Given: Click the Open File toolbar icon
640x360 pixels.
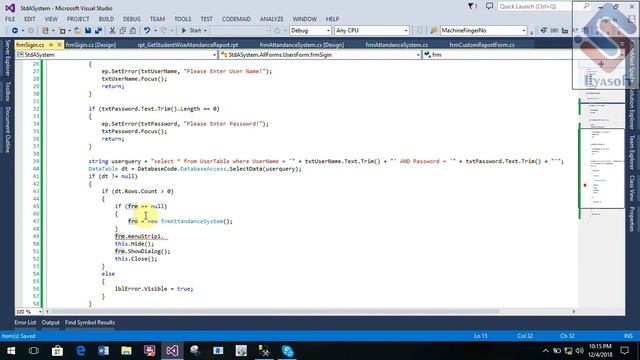Looking at the screenshot, I should pyautogui.click(x=77, y=31).
